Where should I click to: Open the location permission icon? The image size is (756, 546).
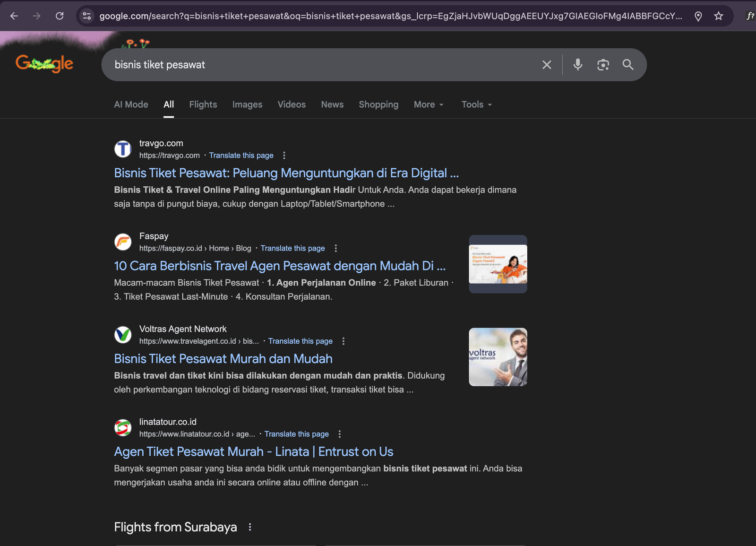[698, 16]
